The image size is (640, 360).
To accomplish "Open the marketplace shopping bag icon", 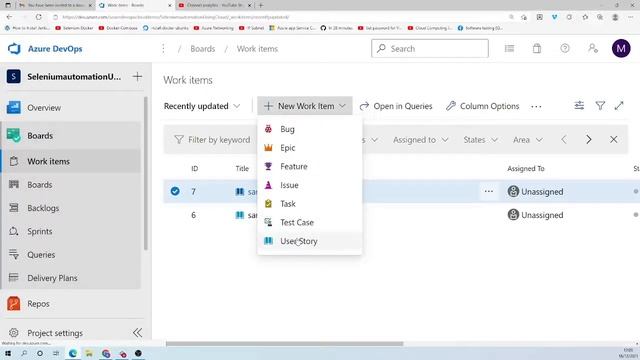I will pyautogui.click(x=537, y=49).
